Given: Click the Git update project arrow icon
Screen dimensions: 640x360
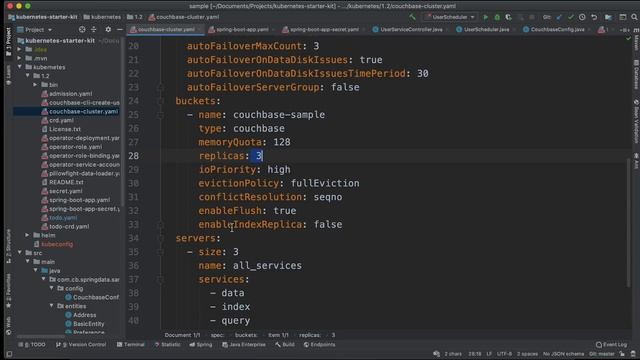Looking at the screenshot, I should pos(559,17).
